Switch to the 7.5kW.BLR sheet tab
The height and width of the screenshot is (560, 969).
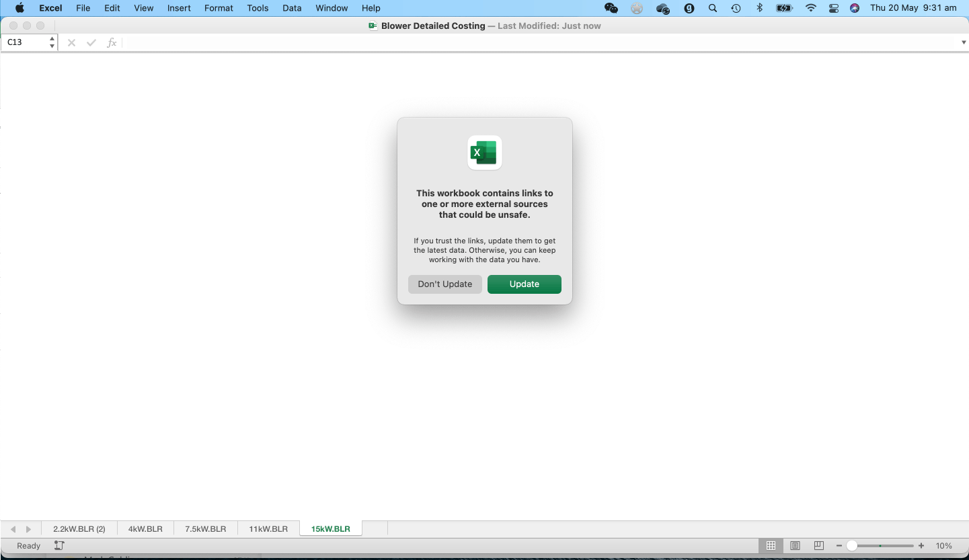(x=206, y=529)
